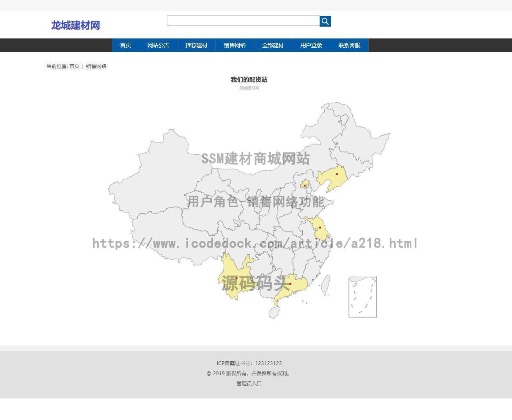Click the South China Sea inset box
The image size is (512, 420).
[362, 297]
